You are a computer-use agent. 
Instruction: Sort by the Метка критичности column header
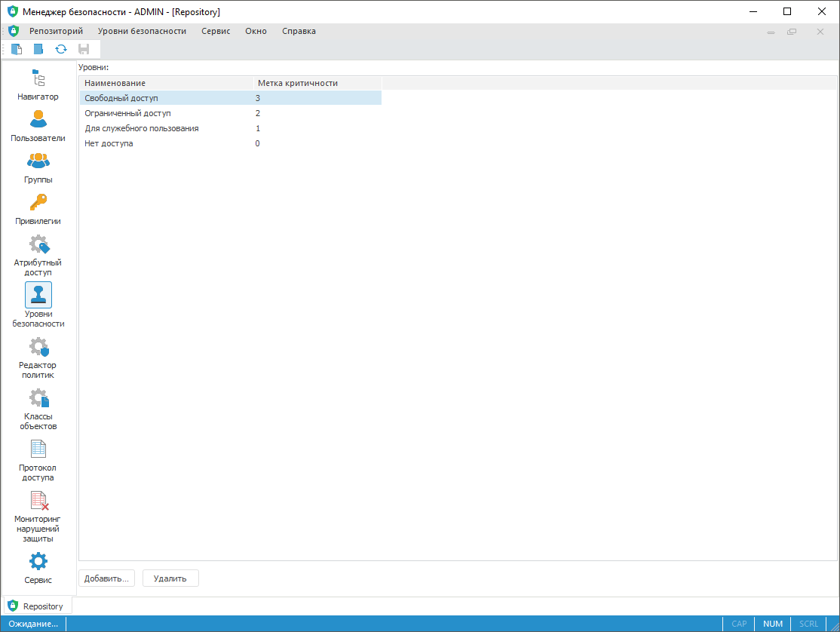[317, 83]
